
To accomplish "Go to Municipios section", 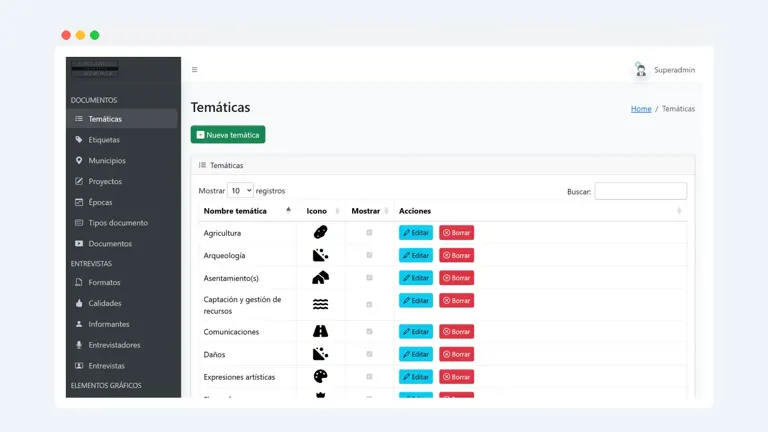I will (121, 161).
